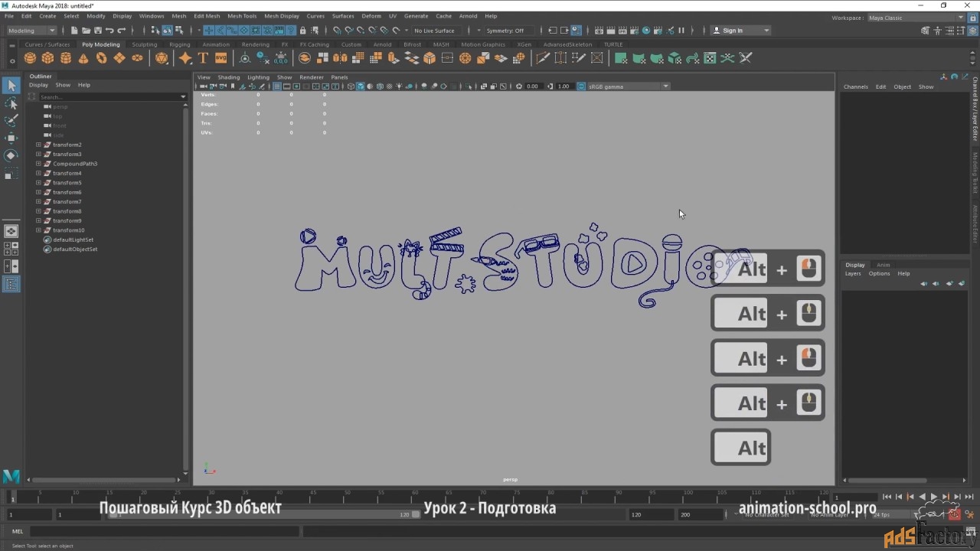Open the Workspace Maya Classic dropdown
The height and width of the screenshot is (551, 980).
point(916,18)
